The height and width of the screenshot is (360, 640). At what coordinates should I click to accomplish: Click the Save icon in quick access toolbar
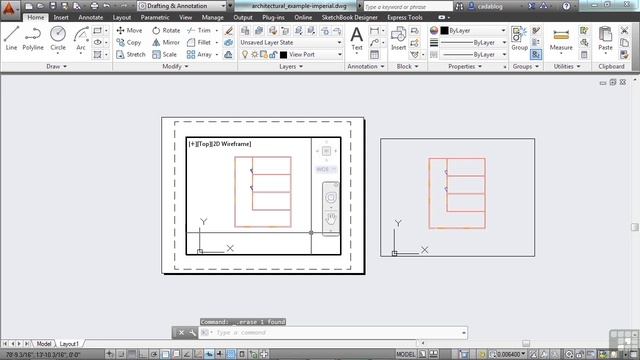click(53, 6)
